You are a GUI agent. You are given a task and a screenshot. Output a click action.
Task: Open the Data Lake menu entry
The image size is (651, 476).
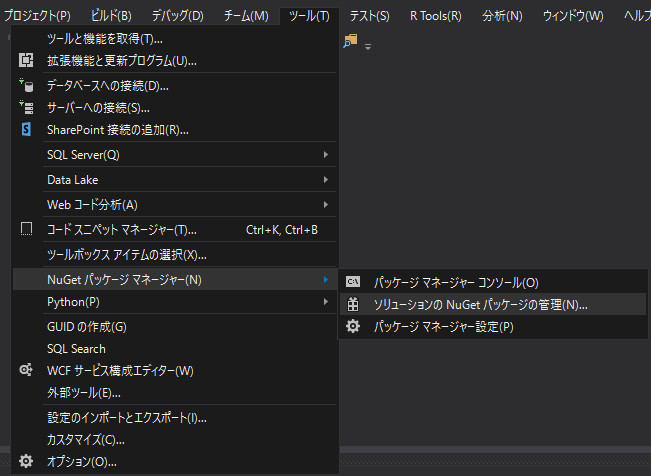point(175,179)
